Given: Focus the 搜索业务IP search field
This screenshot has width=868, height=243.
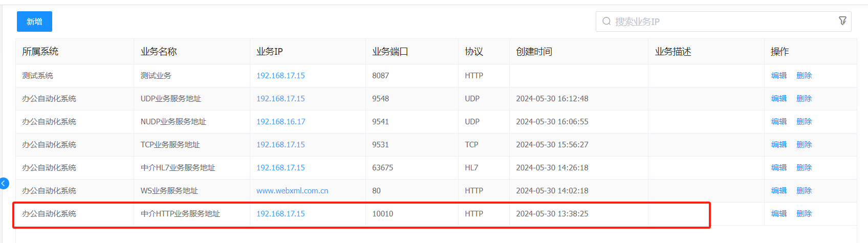Looking at the screenshot, I should point(717,21).
